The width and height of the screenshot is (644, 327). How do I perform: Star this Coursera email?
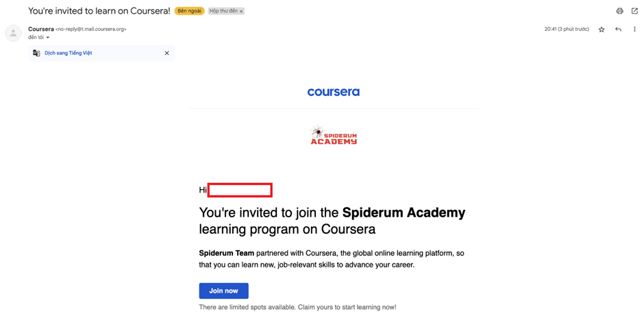pos(602,29)
